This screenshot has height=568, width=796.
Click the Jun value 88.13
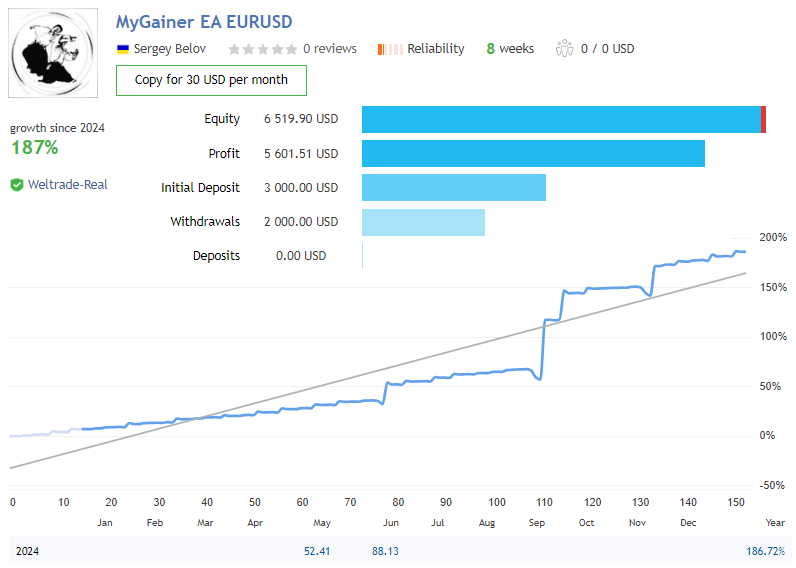tap(385, 551)
